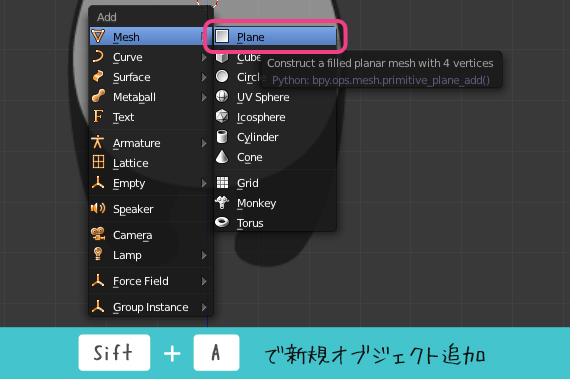The width and height of the screenshot is (570, 379).
Task: Click the Monkey head icon
Action: (x=222, y=202)
